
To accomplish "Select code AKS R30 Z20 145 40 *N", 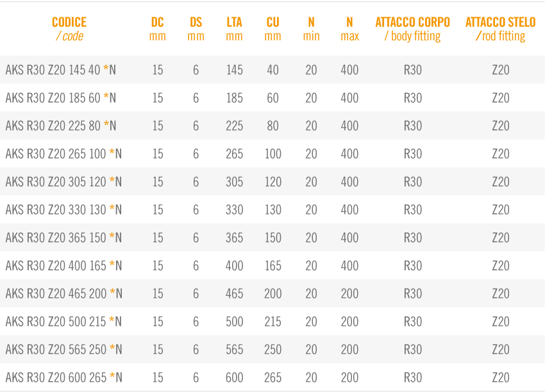I will click(x=61, y=70).
